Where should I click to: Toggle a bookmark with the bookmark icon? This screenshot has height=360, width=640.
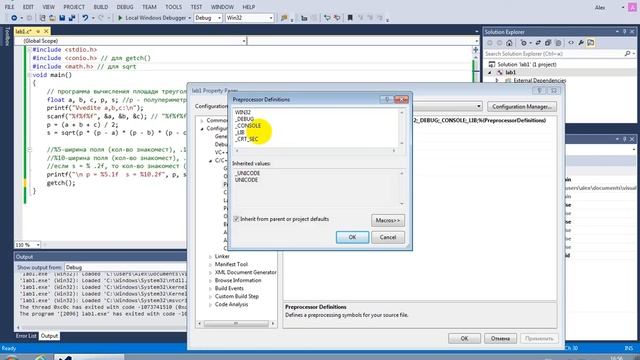tap(350, 18)
